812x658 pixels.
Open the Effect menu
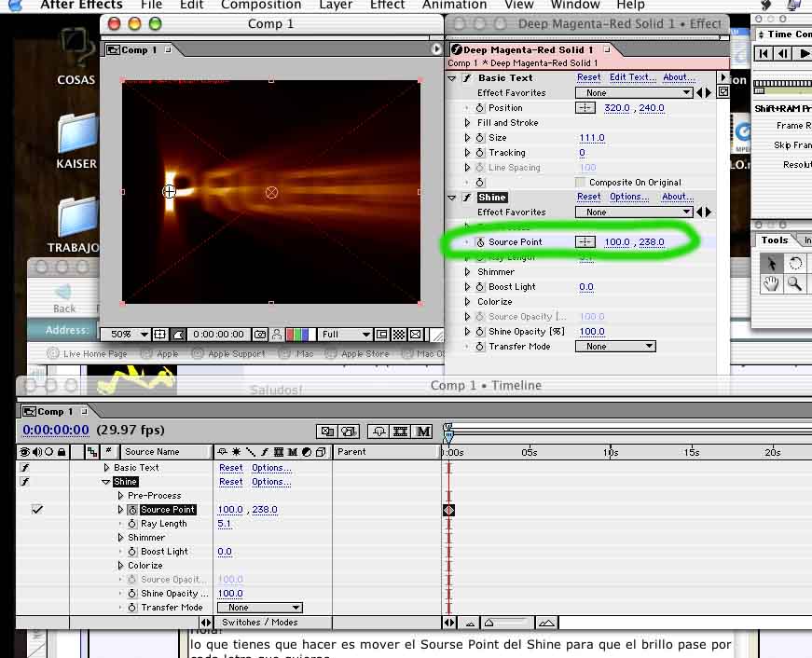[x=387, y=6]
